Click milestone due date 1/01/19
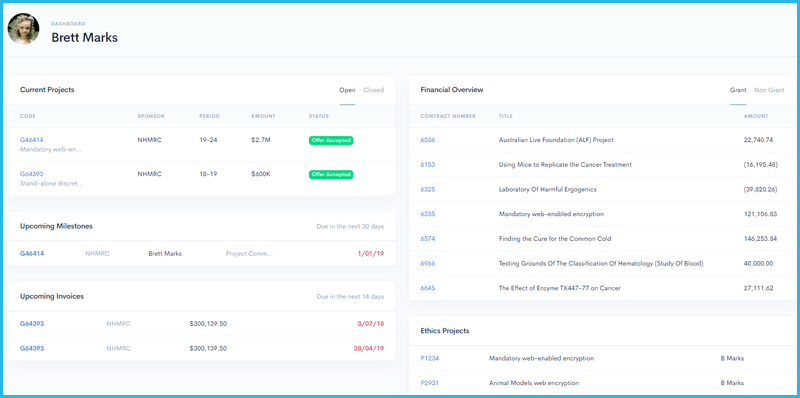Image resolution: width=800 pixels, height=398 pixels. click(x=371, y=254)
